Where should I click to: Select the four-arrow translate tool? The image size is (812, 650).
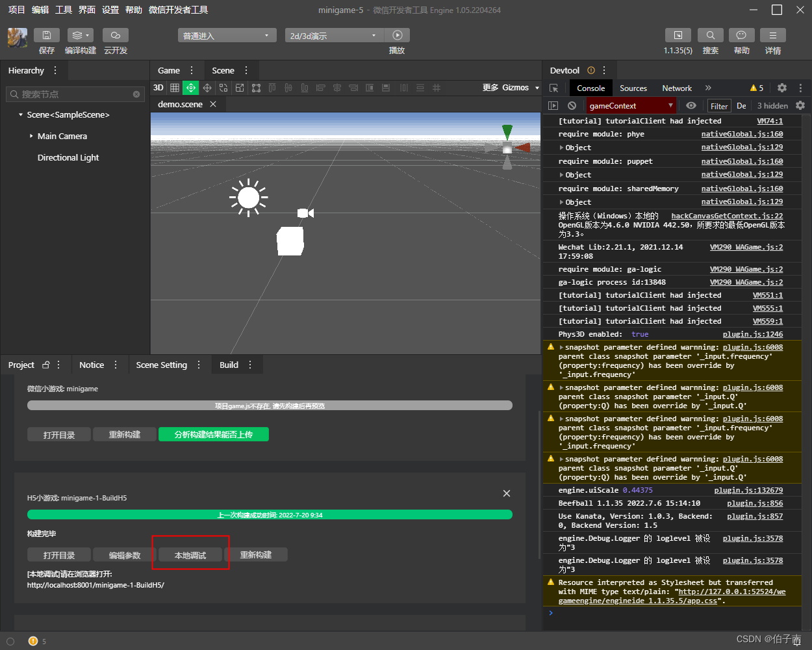pyautogui.click(x=207, y=88)
